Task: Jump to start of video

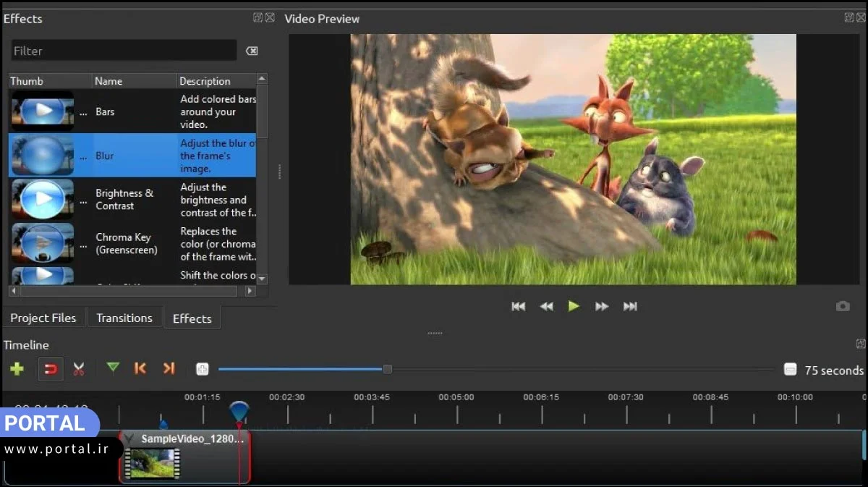Action: [x=518, y=307]
